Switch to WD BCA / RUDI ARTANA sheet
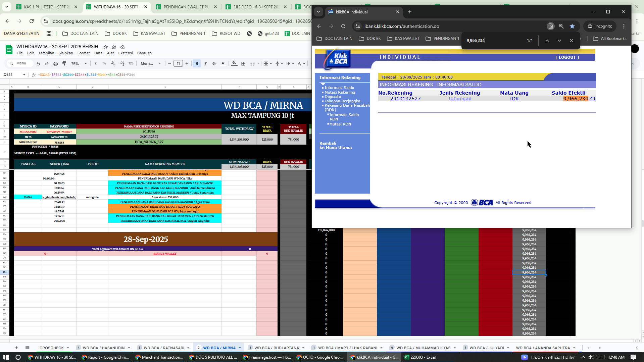 pyautogui.click(x=277, y=348)
